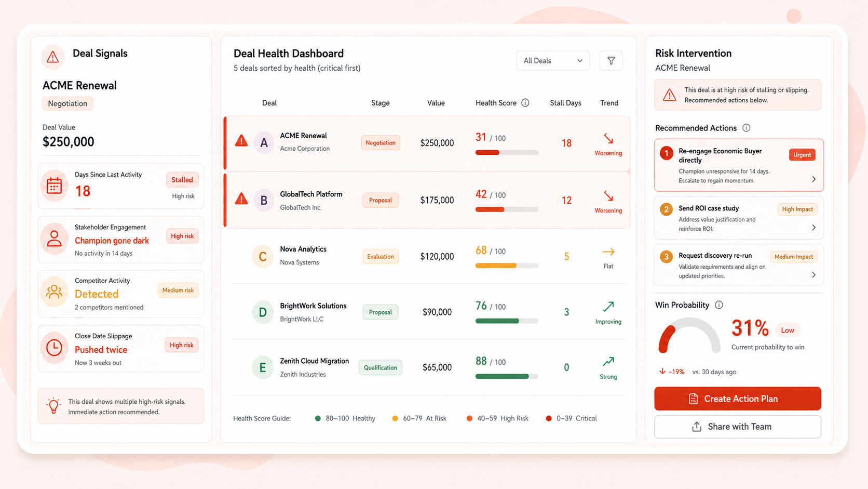Click the alert triangle in Risk Intervention banner

tap(670, 95)
